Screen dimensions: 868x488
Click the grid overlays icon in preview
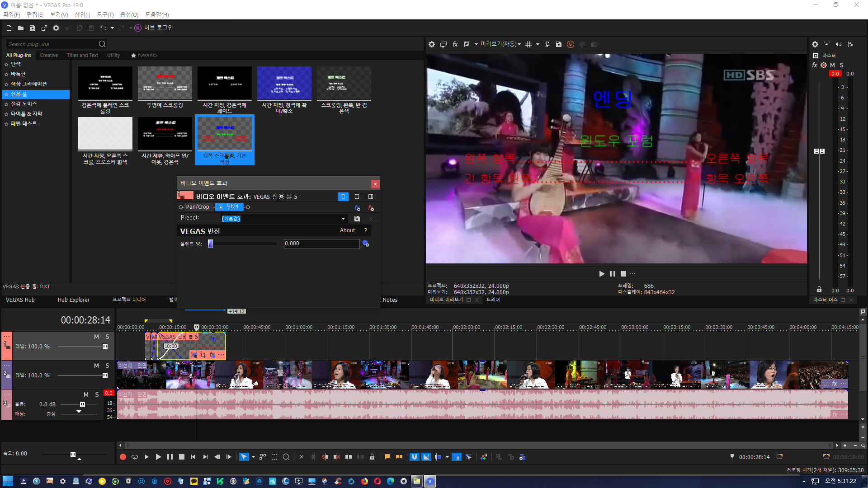tap(528, 44)
